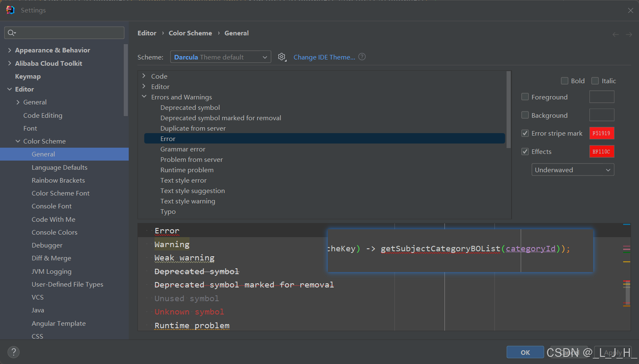
Task: Click the Background color box
Action: click(x=602, y=115)
